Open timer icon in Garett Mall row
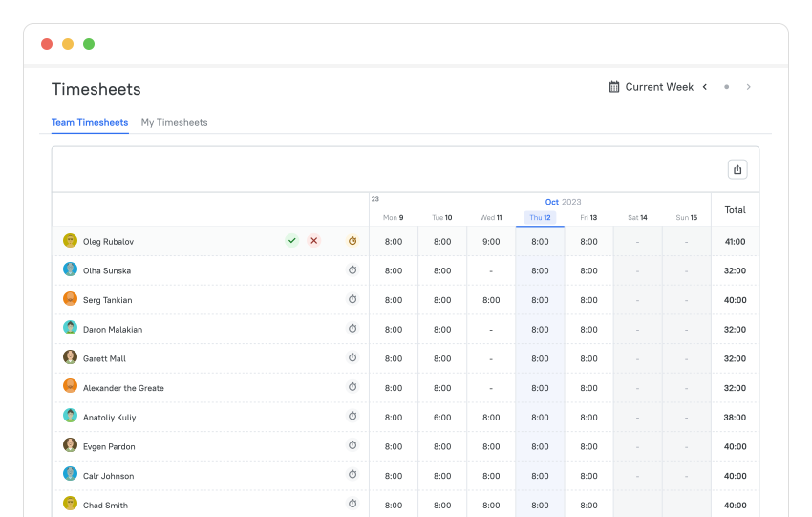This screenshot has width=812, height=517. 353,357
